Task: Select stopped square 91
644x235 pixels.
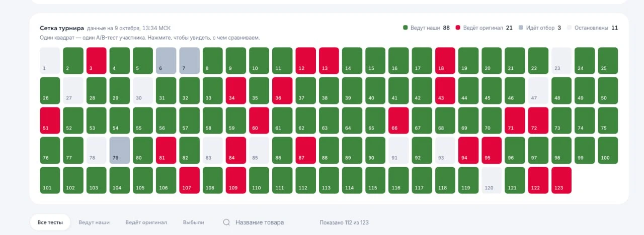Action: point(398,150)
